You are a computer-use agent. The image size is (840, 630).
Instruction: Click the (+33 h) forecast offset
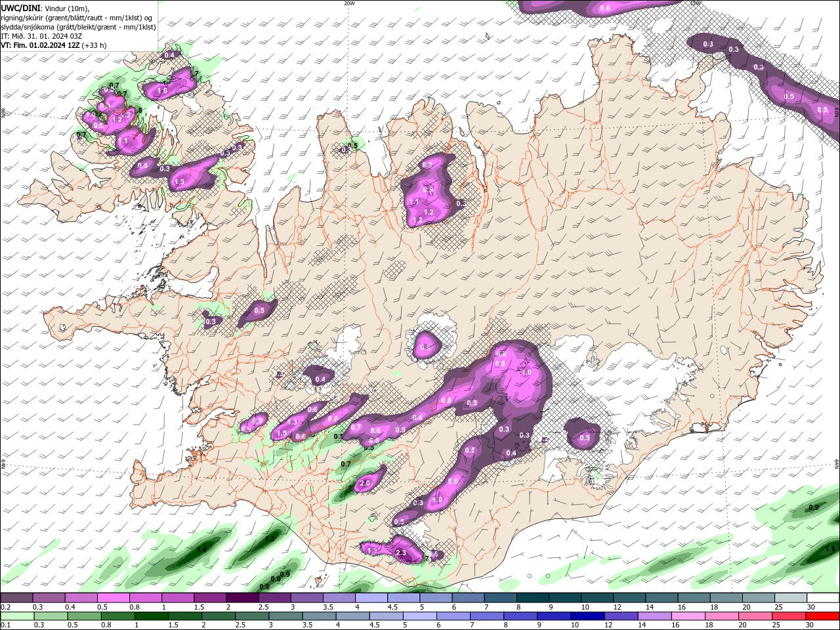pos(94,45)
